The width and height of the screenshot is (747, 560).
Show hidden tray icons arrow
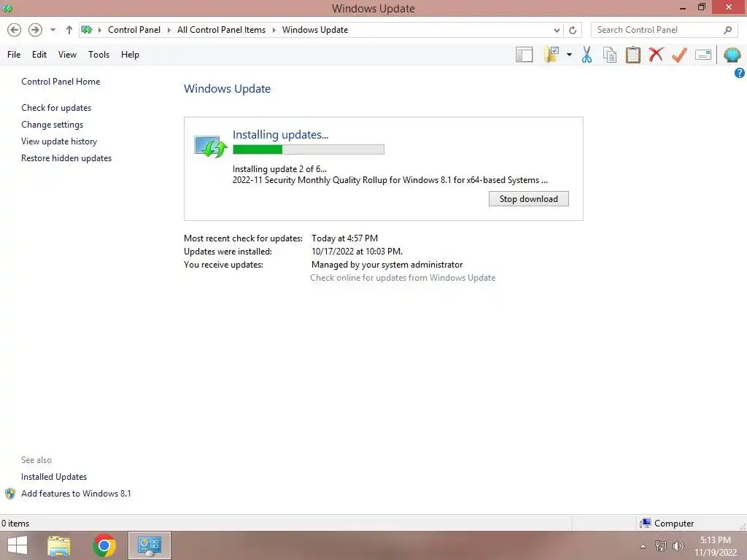coord(643,546)
